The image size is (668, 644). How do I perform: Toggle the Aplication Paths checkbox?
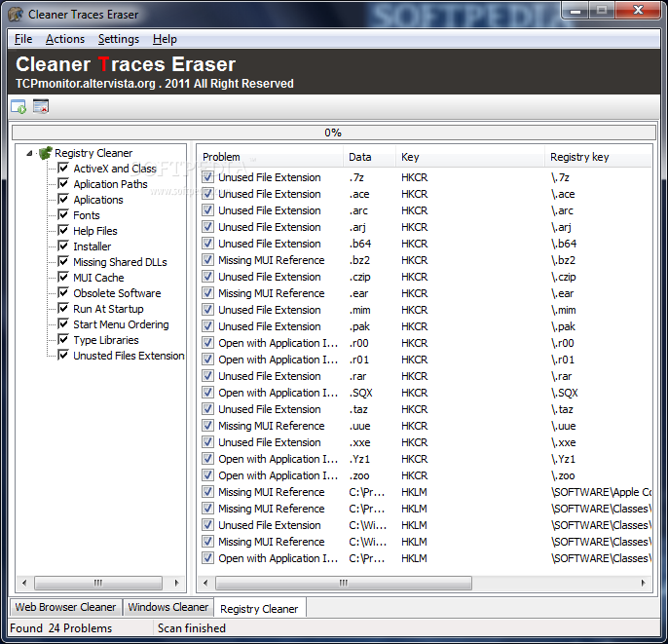[63, 184]
